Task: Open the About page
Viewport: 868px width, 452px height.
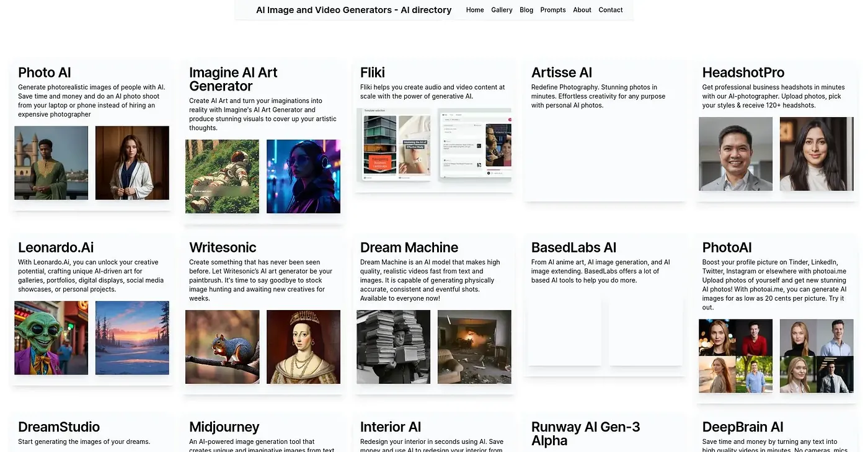Action: point(582,10)
